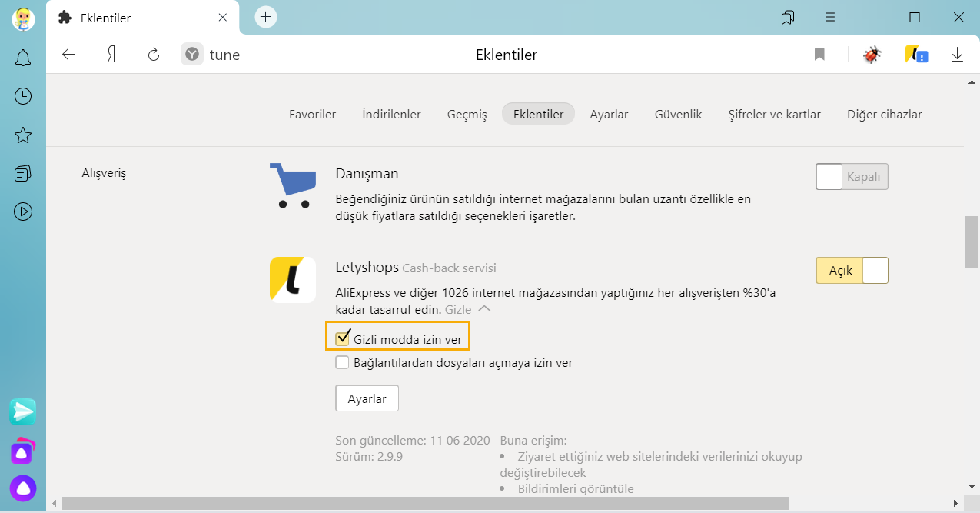Click the scroll left arrow at bottom

pos(53,503)
